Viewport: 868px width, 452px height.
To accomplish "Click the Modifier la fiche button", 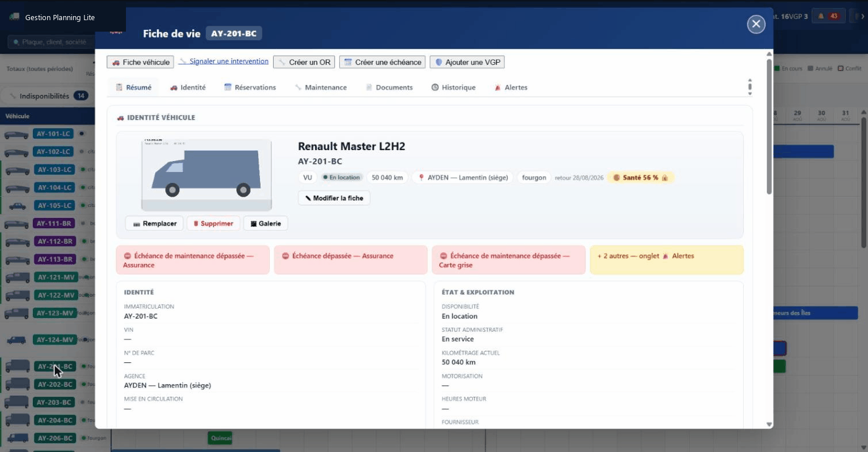I will [x=334, y=198].
